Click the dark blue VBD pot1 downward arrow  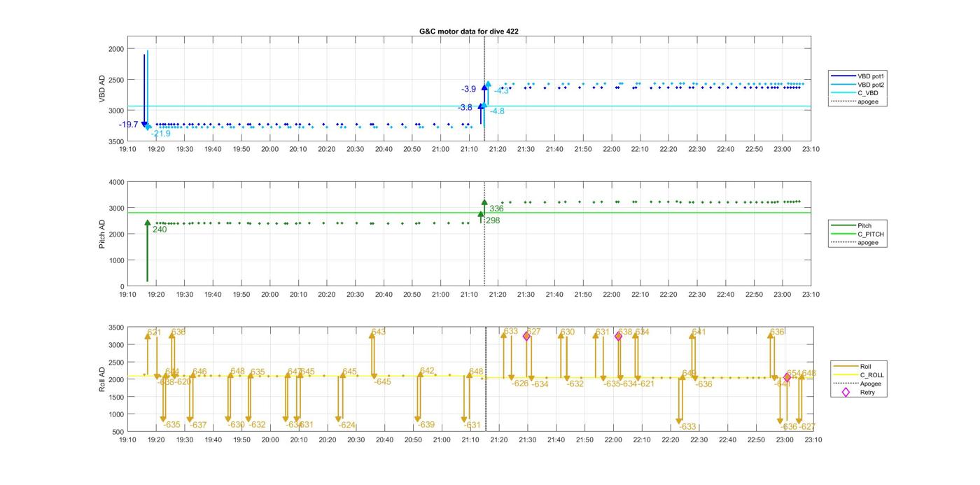coord(144,91)
